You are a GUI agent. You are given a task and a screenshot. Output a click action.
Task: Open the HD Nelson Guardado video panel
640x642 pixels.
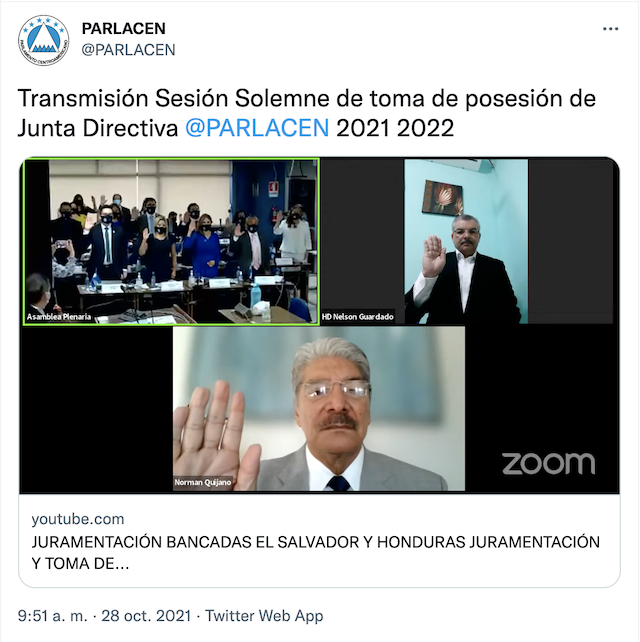[466, 242]
